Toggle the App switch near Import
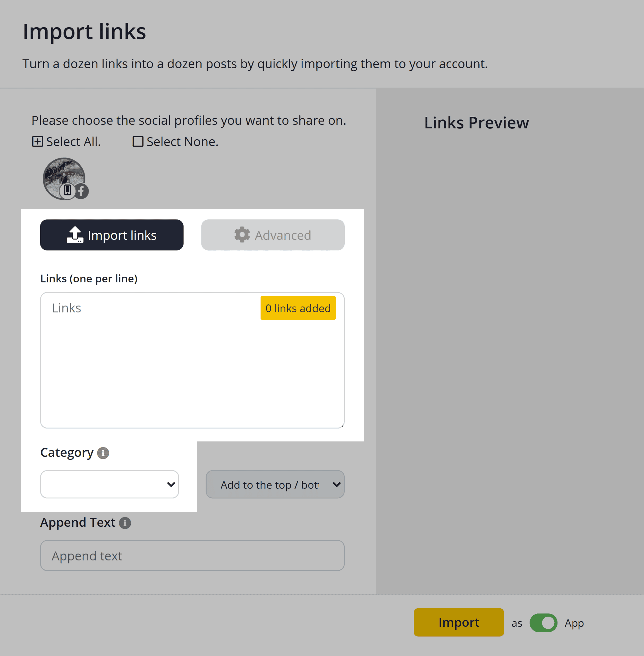 click(x=543, y=623)
